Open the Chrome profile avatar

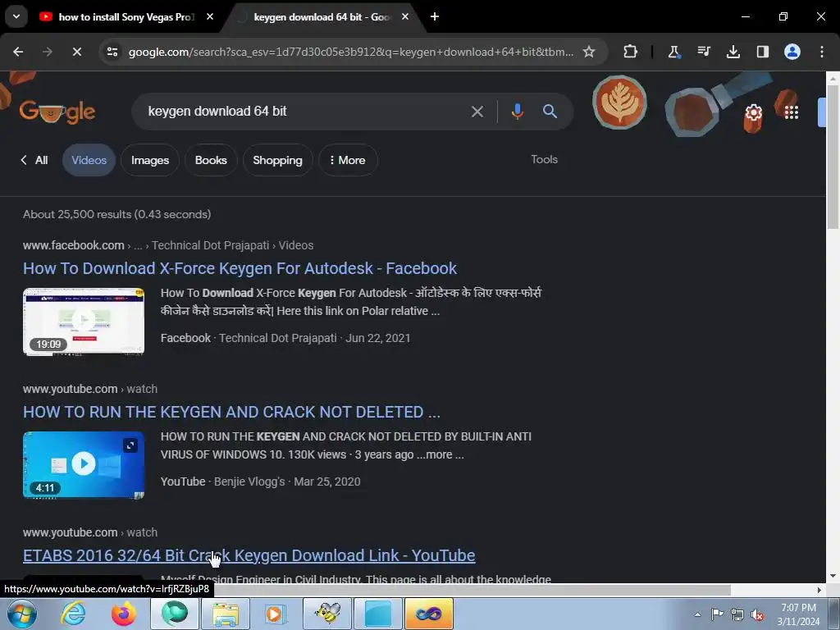pos(792,52)
